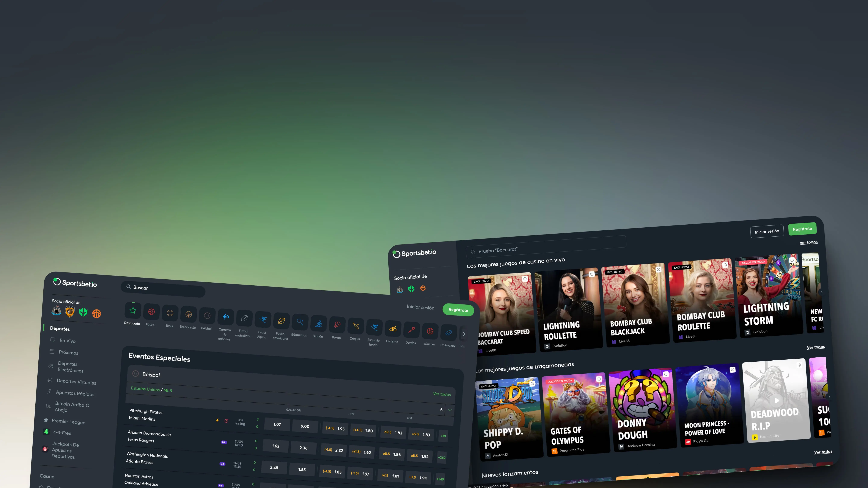
Task: Select 9.00 odds for Miami Marlins
Action: point(305,426)
